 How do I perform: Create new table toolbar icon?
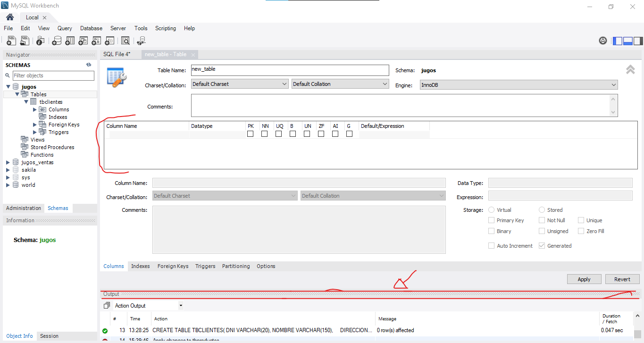click(70, 41)
